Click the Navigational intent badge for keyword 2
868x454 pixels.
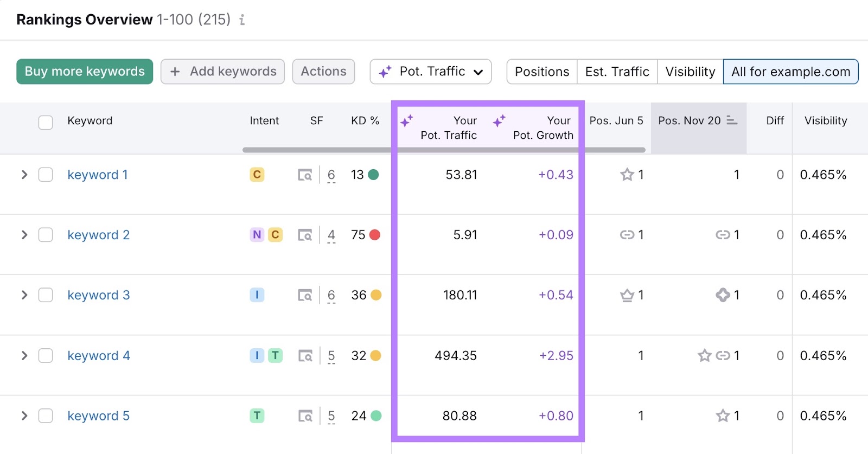[x=257, y=235]
